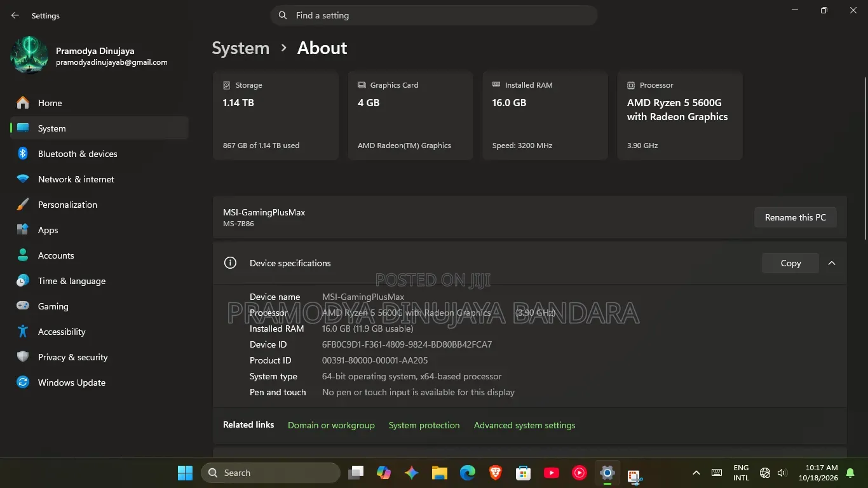Click the network globe tray icon
The height and width of the screenshot is (488, 868).
[765, 473]
